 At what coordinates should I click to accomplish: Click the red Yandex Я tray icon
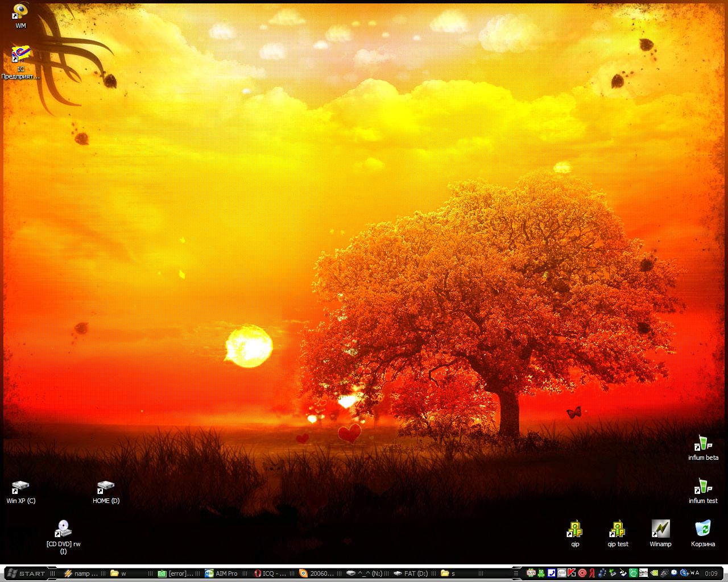[592, 573]
